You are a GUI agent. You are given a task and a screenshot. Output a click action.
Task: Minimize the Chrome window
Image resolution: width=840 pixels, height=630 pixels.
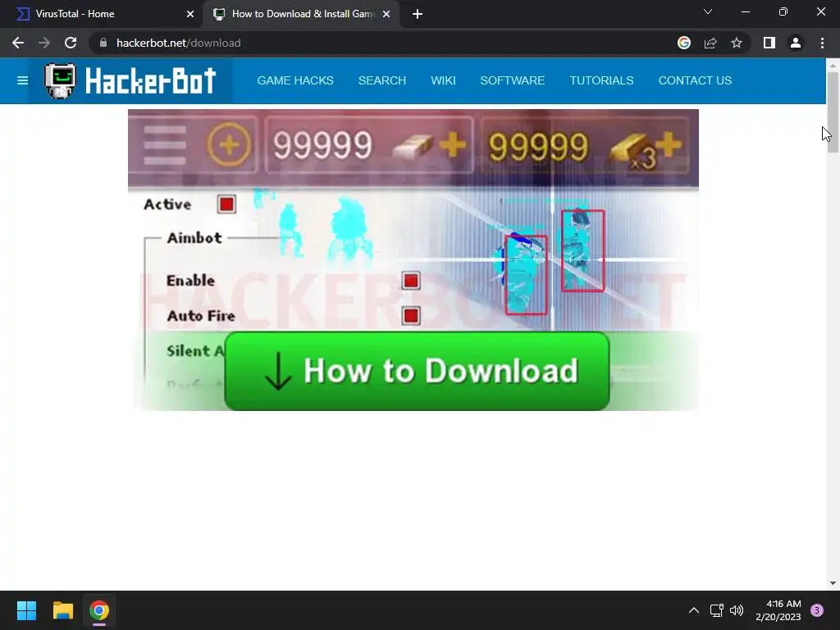[745, 11]
